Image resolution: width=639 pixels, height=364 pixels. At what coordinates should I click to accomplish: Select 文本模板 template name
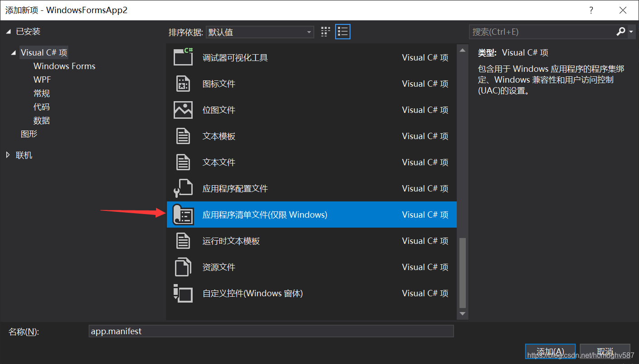click(x=219, y=136)
